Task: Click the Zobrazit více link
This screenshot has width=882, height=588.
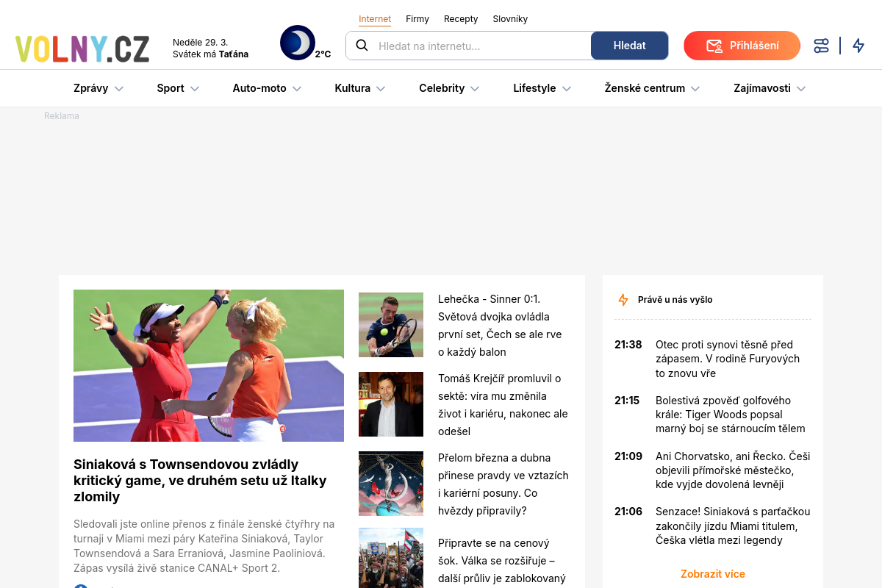Action: 712,574
